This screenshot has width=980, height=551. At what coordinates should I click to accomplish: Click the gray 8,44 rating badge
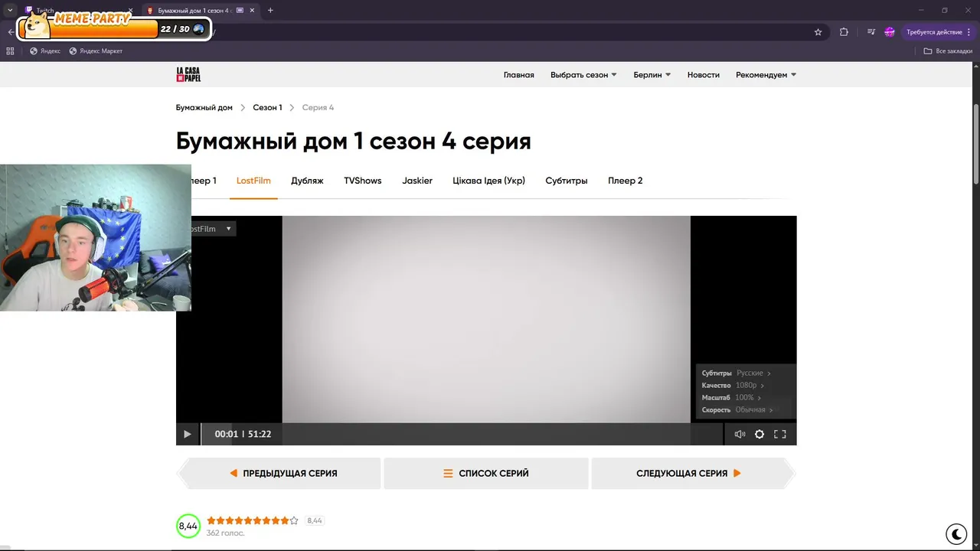(x=315, y=520)
